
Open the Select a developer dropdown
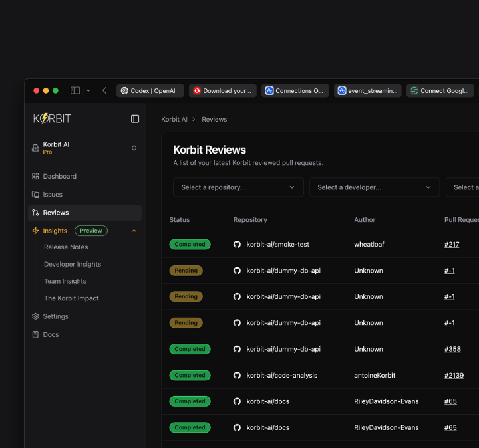coord(375,187)
